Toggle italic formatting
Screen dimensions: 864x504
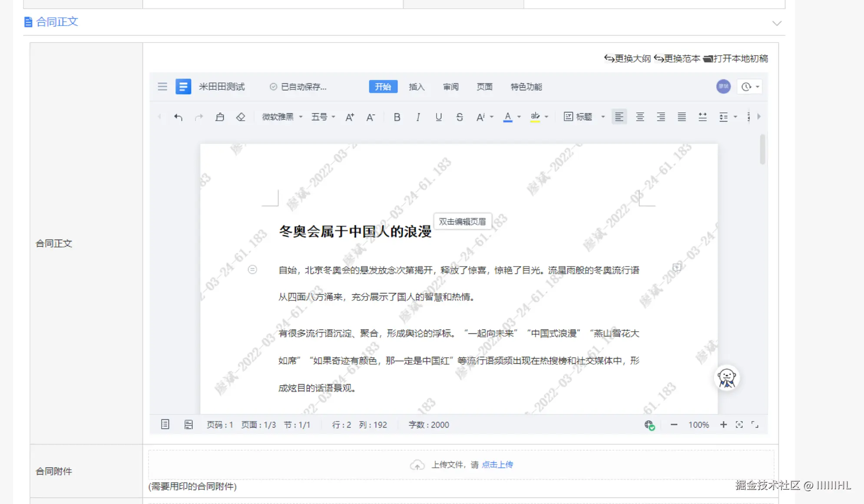418,117
